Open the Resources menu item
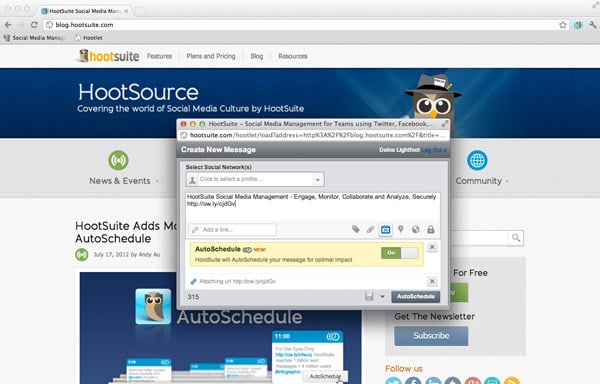The width and height of the screenshot is (600, 384). coord(293,56)
